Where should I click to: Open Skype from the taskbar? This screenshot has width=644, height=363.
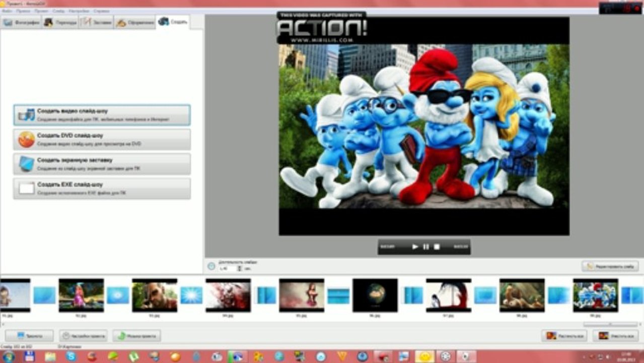point(71,356)
